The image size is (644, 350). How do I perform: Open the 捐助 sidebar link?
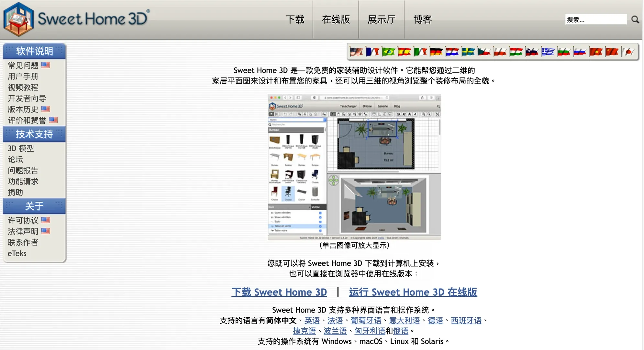[15, 192]
